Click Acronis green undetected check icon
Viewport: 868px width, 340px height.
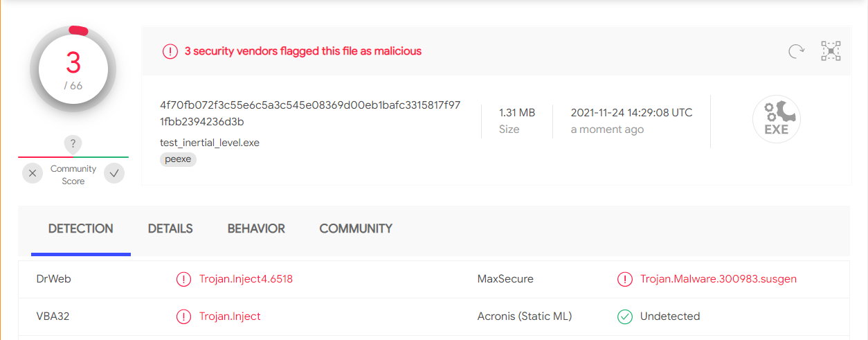(625, 316)
